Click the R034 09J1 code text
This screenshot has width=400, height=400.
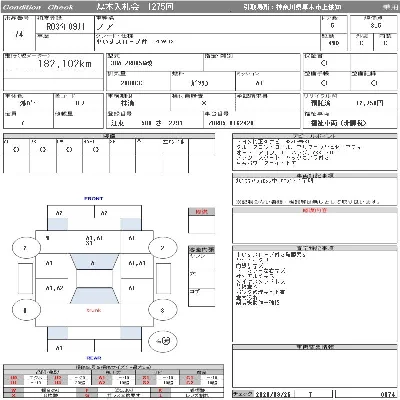(x=66, y=27)
